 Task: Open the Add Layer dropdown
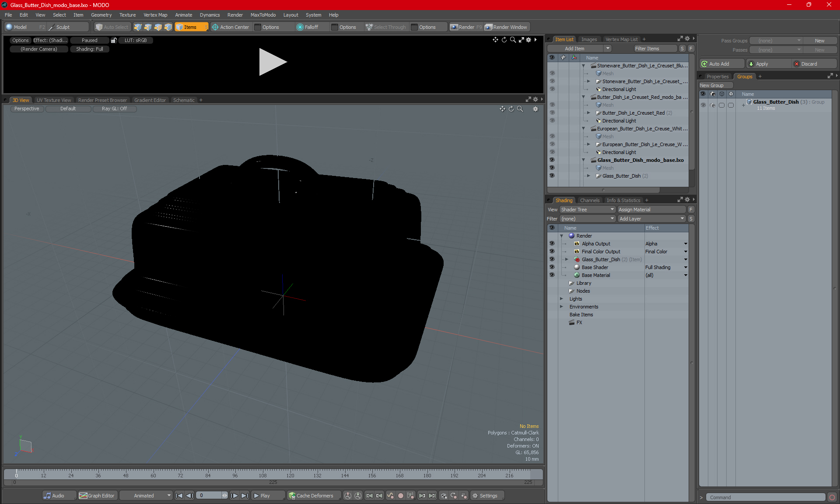pyautogui.click(x=651, y=219)
